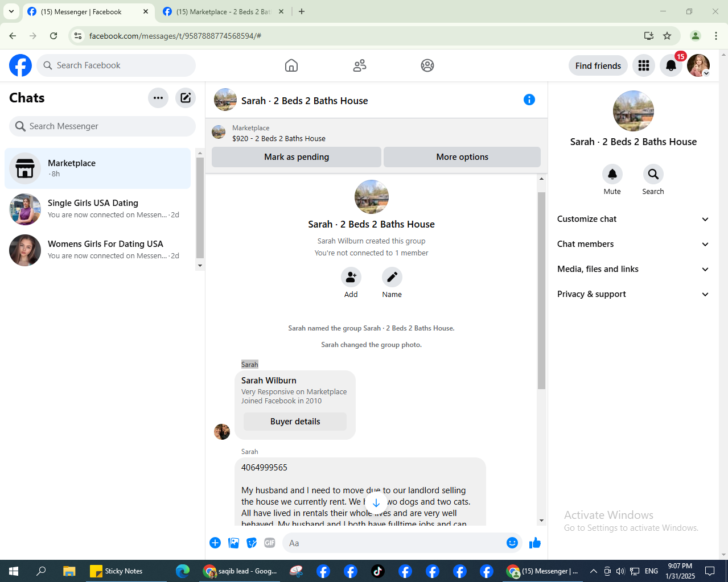
Task: Click the browser address bar URL
Action: click(x=175, y=36)
